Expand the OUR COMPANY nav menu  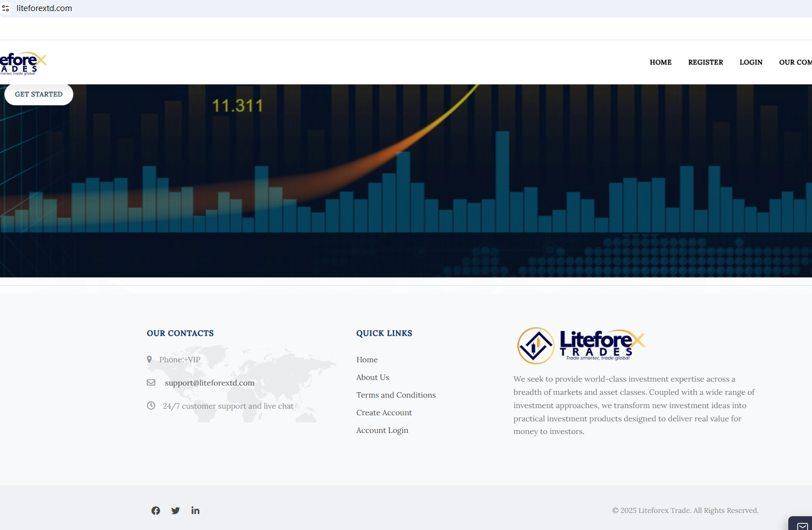[x=795, y=62]
